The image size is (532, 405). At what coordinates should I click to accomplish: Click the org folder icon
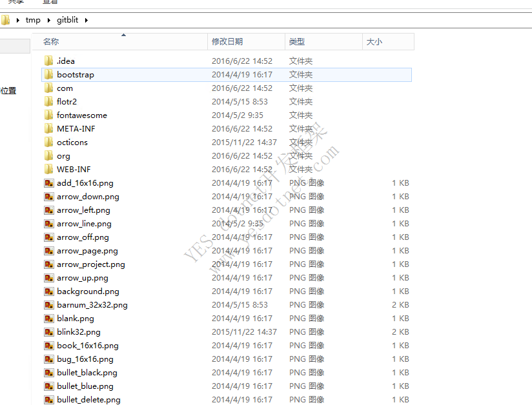click(49, 156)
